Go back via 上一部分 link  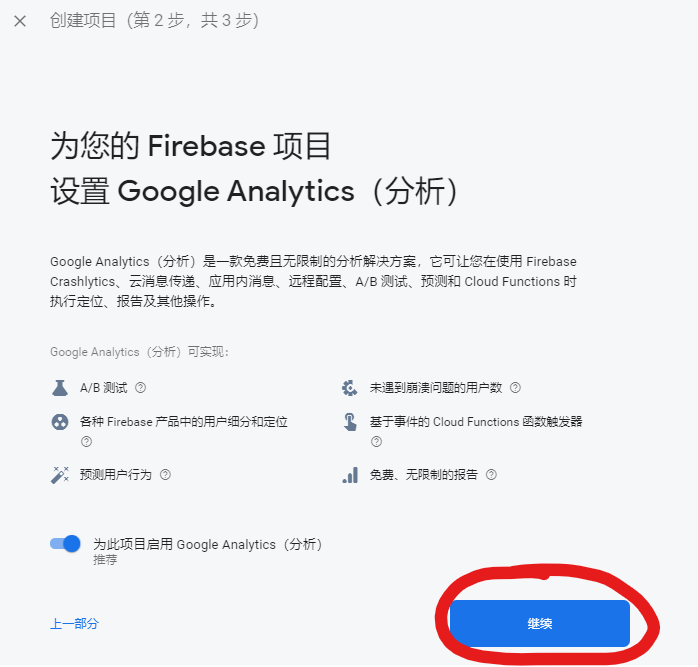[74, 624]
